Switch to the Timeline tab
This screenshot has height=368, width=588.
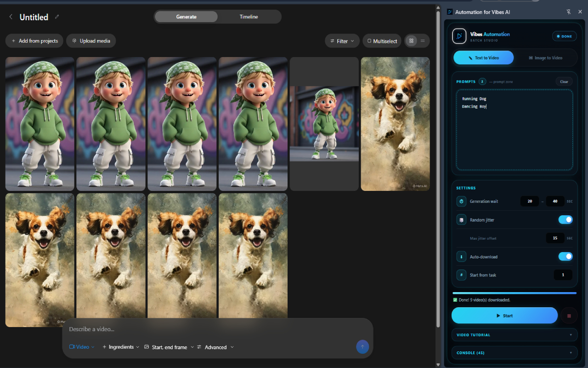(x=249, y=17)
